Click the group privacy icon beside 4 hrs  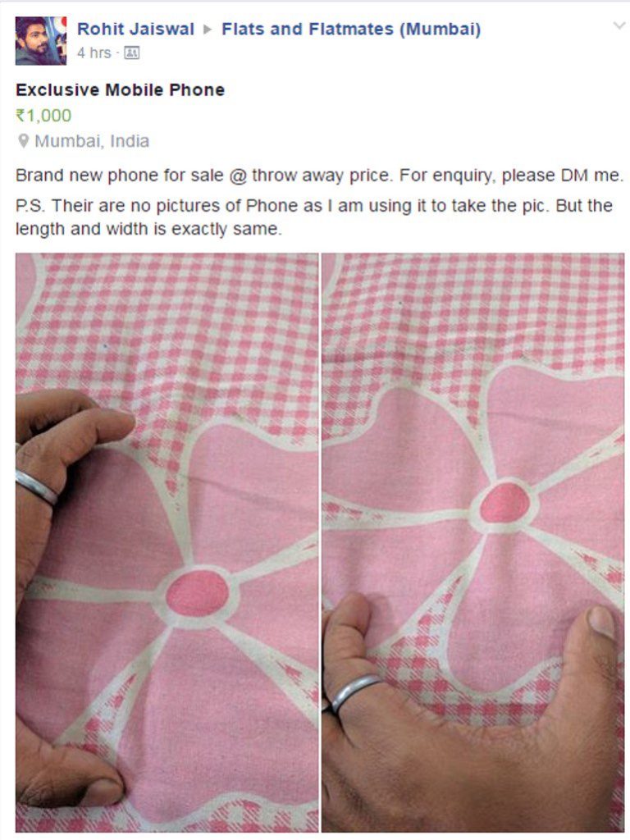pyautogui.click(x=132, y=53)
